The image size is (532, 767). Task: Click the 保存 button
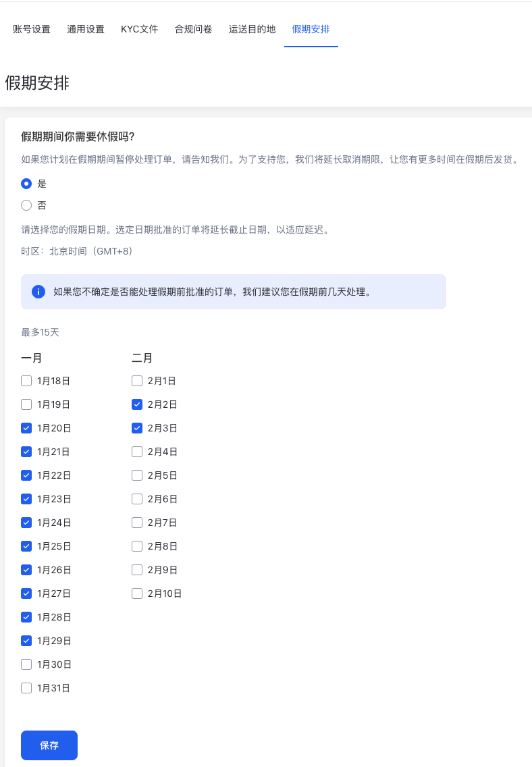49,745
